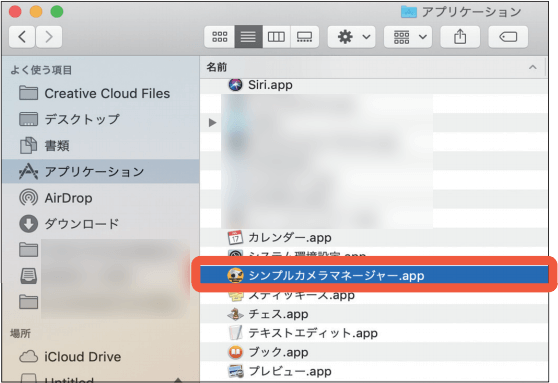Open the group-by arrangement dropdown
Screen dimensions: 558x383
(x=408, y=37)
